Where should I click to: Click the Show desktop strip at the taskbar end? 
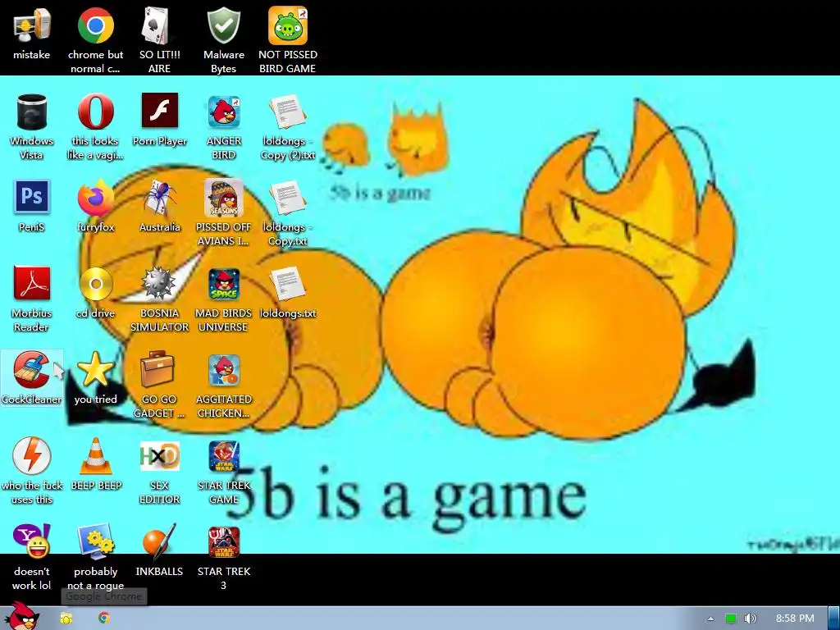834,619
